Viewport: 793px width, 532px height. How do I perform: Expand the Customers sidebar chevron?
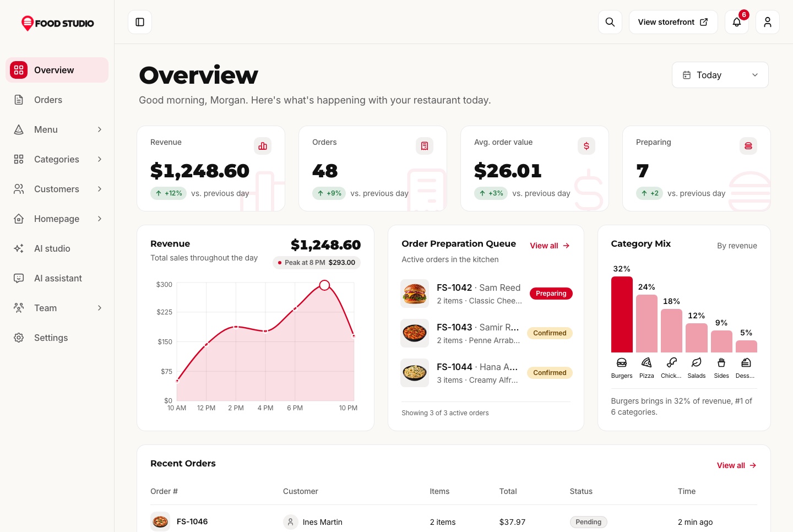[x=100, y=189]
